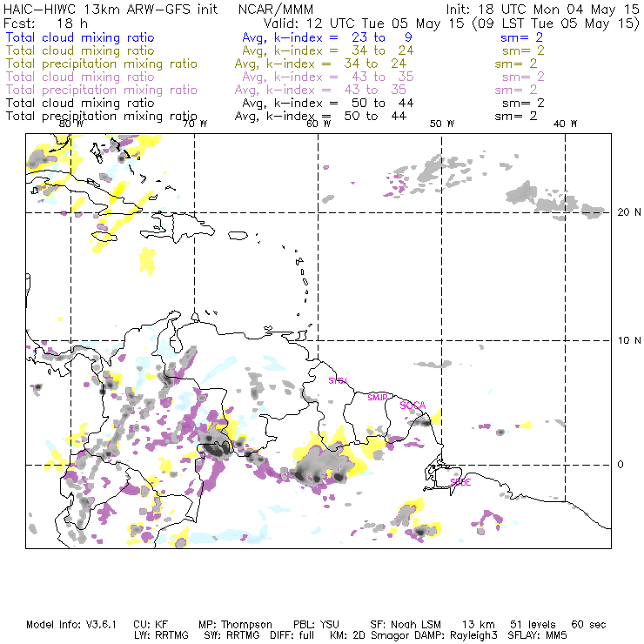Click the '20 N' latitude label
The height and width of the screenshot is (644, 644).
[x=629, y=212]
